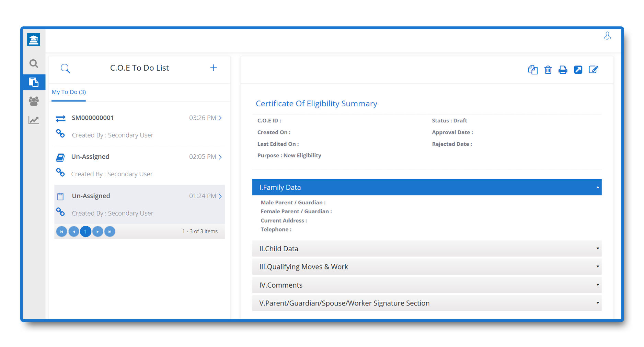
Task: Select the SM000000001 list entry
Action: coord(139,126)
